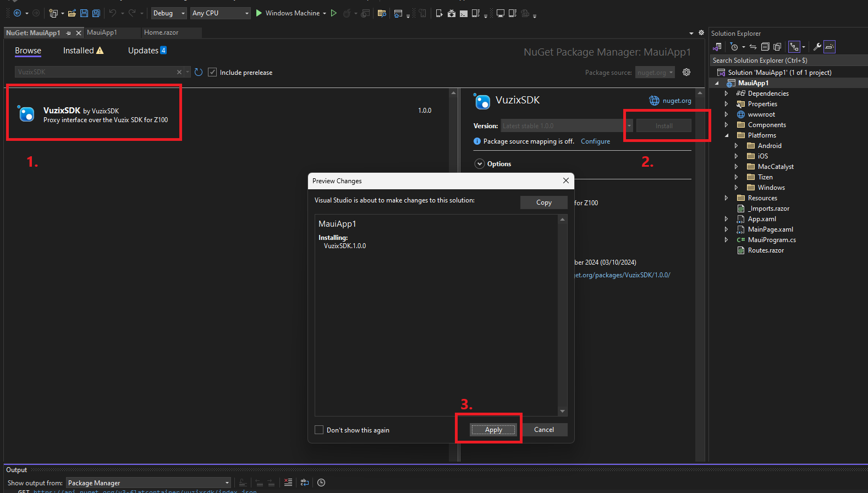The width and height of the screenshot is (868, 493).
Task: Click the Apply button in Preview Changes
Action: click(x=493, y=430)
